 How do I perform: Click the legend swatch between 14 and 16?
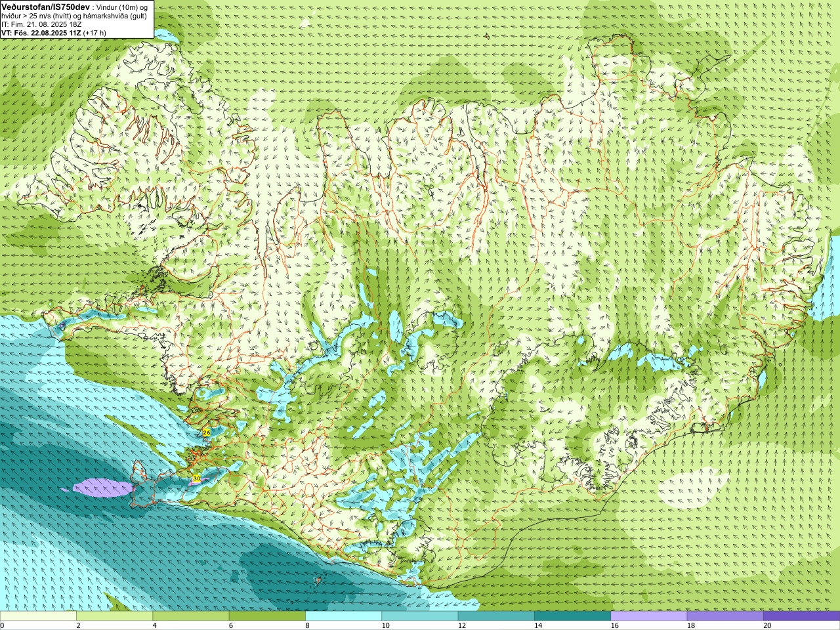coord(572,616)
